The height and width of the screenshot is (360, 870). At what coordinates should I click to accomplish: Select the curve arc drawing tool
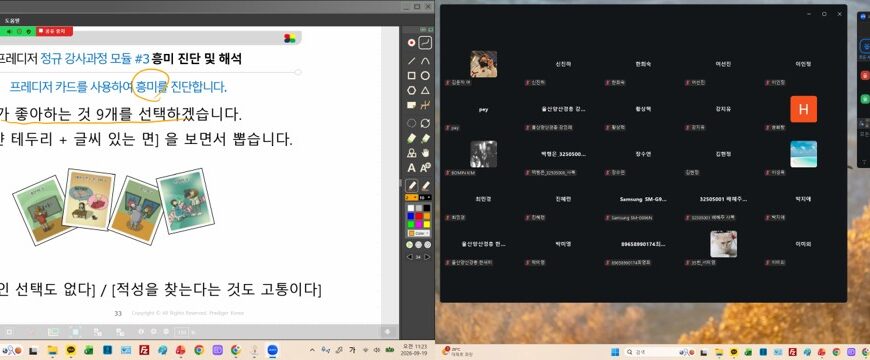click(x=425, y=61)
